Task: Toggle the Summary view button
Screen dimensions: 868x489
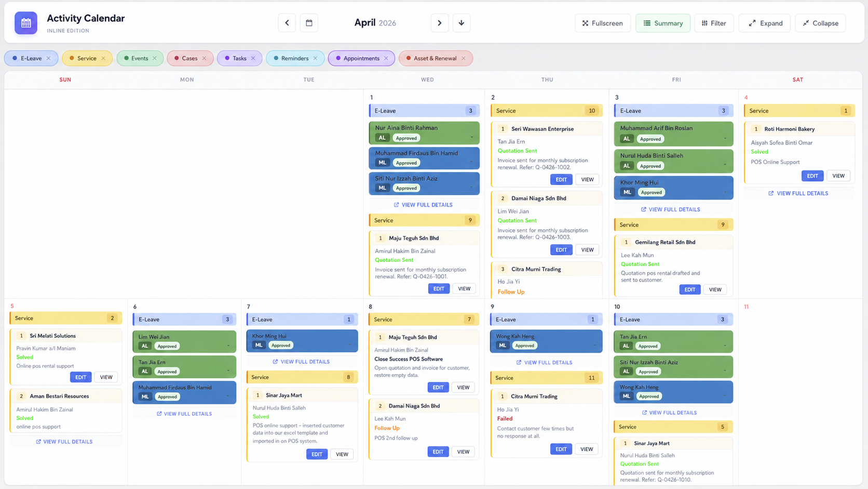Action: coord(663,23)
